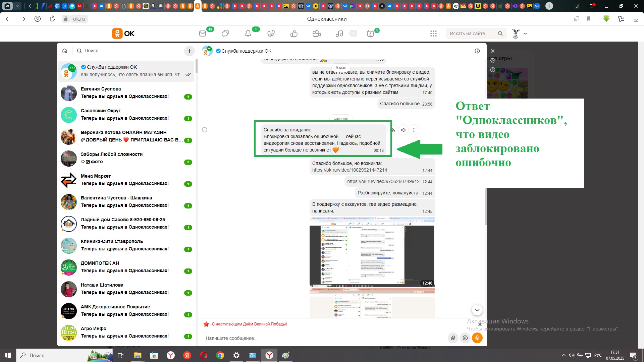Viewport: 644px width, 362px height.
Task: Open Клиника-Сити Ставрополь conversation
Action: (126, 245)
